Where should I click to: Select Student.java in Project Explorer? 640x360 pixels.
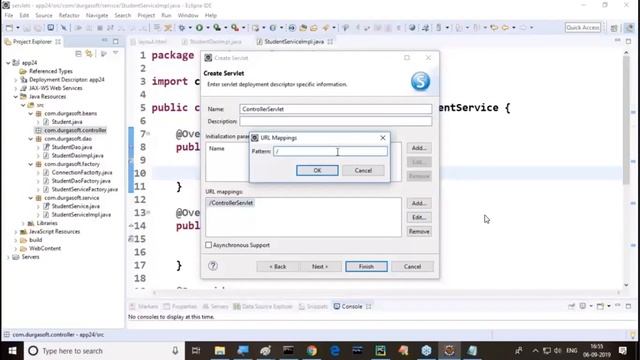point(67,122)
